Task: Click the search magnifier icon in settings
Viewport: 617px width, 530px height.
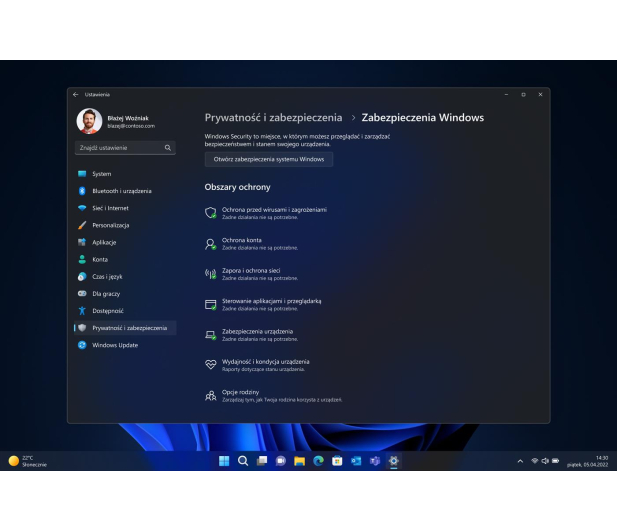Action: (x=168, y=148)
